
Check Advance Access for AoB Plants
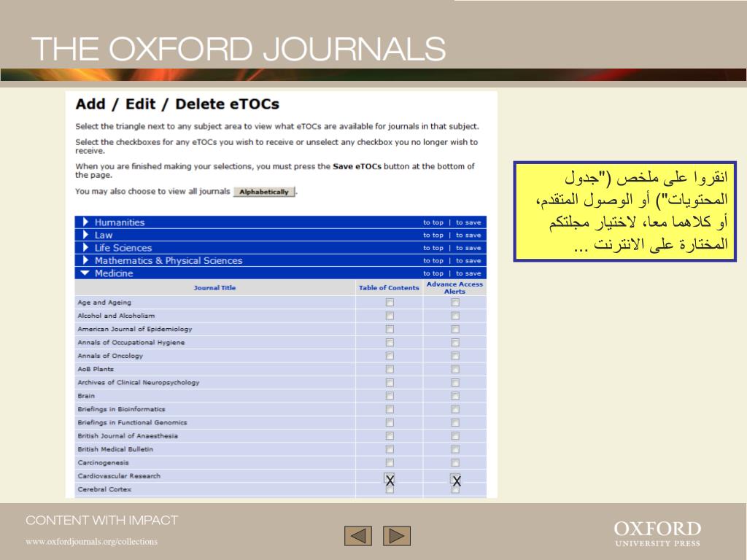tap(455, 369)
